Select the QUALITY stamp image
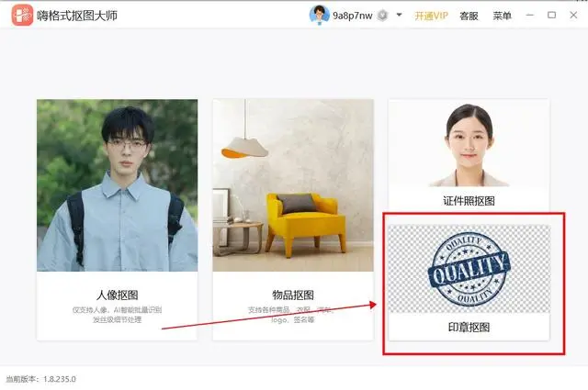The width and height of the screenshot is (588, 390). tap(469, 269)
